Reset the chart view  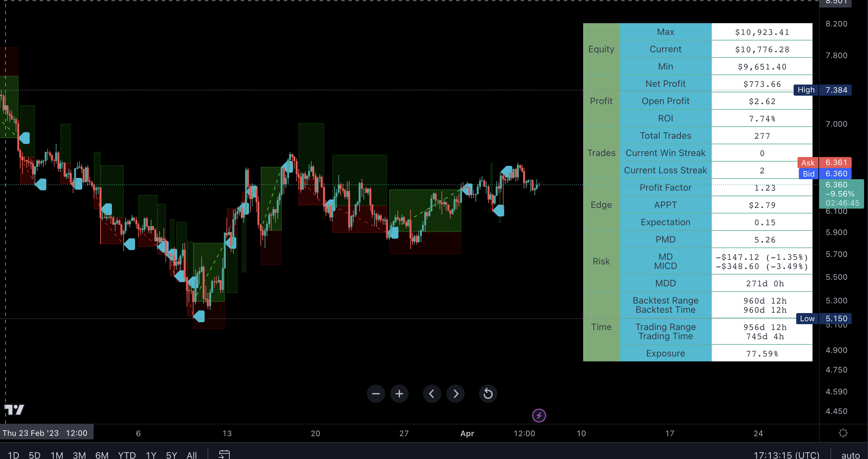[488, 394]
